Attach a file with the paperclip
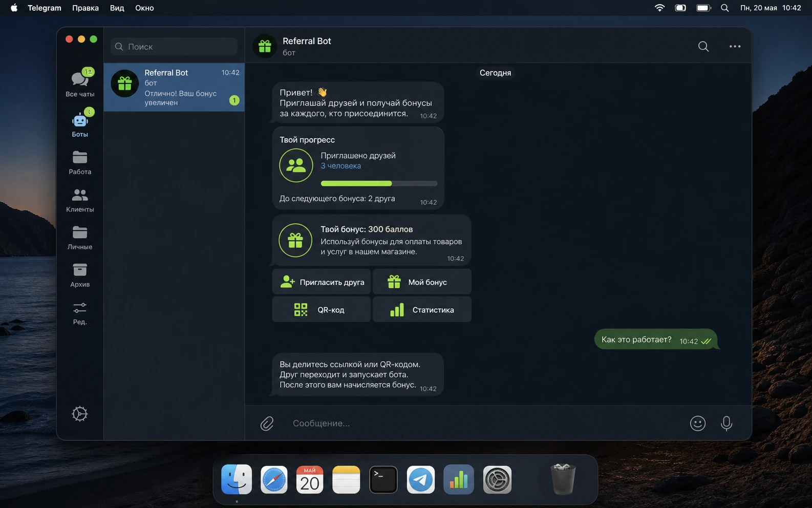812x508 pixels. tap(267, 424)
